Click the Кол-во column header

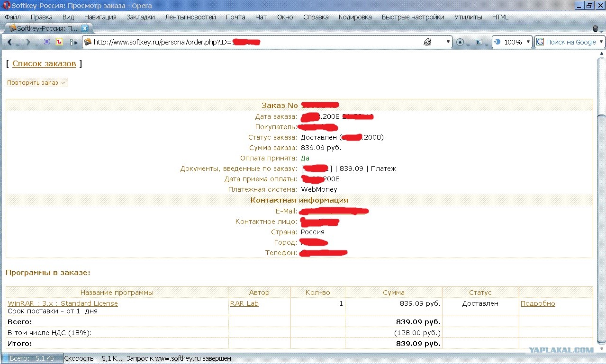[317, 293]
